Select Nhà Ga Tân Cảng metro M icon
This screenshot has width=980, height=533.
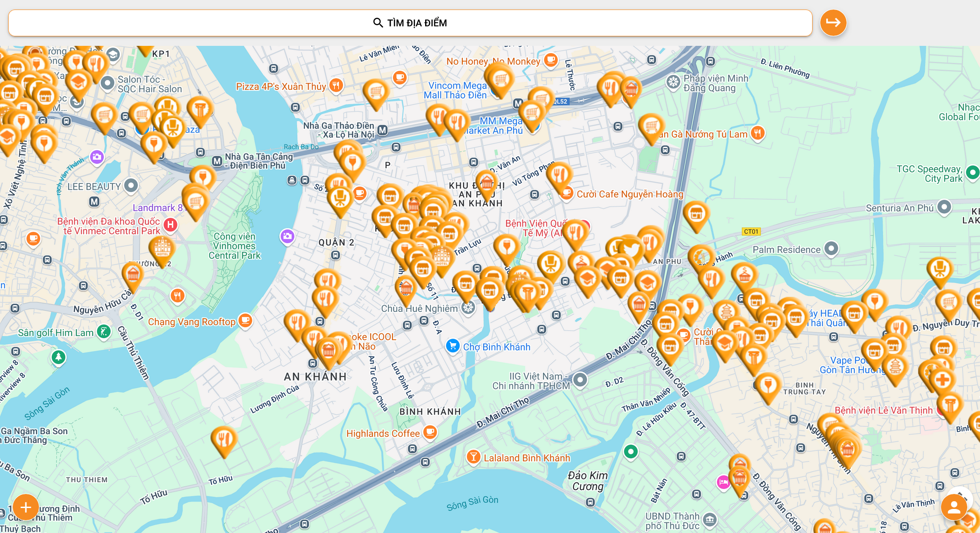click(x=217, y=161)
